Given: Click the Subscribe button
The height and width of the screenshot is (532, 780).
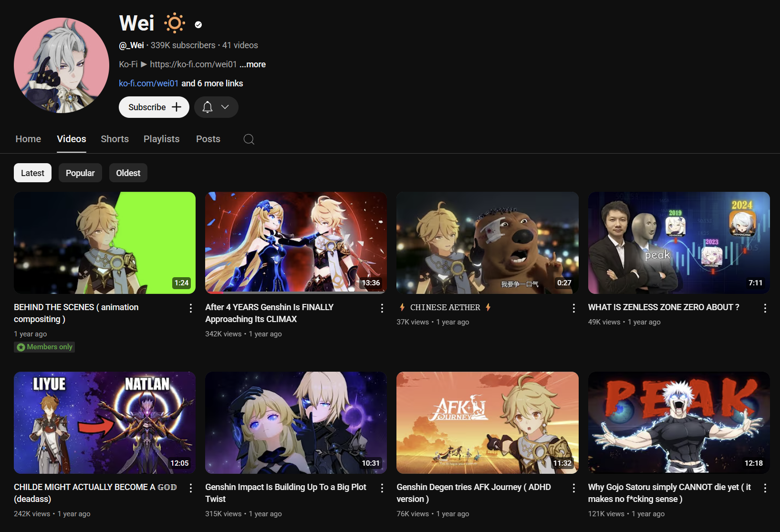Looking at the screenshot, I should click(154, 107).
